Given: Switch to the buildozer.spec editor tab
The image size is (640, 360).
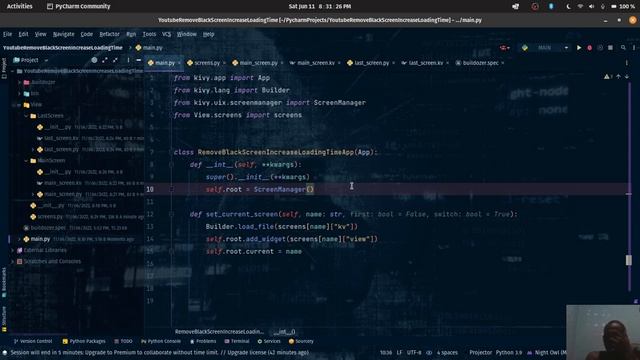Looking at the screenshot, I should click(480, 63).
